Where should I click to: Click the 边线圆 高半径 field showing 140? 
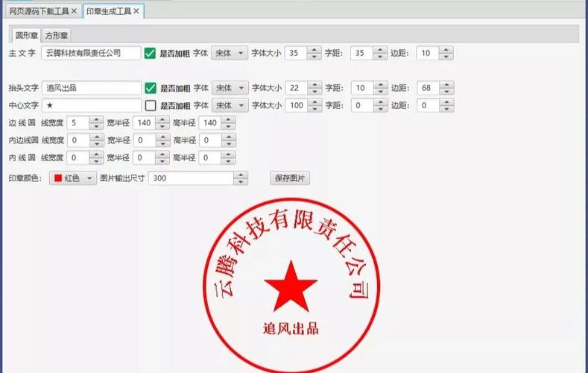point(210,122)
